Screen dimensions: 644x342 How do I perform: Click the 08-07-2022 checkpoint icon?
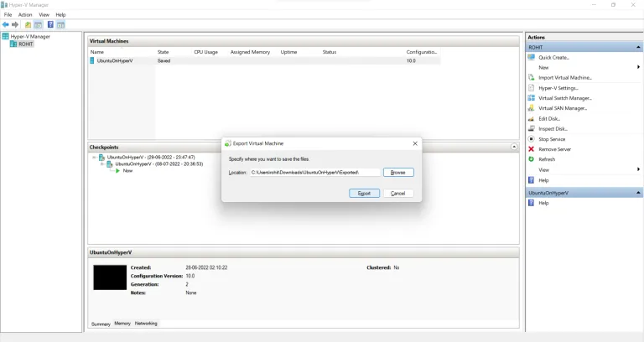coord(110,164)
